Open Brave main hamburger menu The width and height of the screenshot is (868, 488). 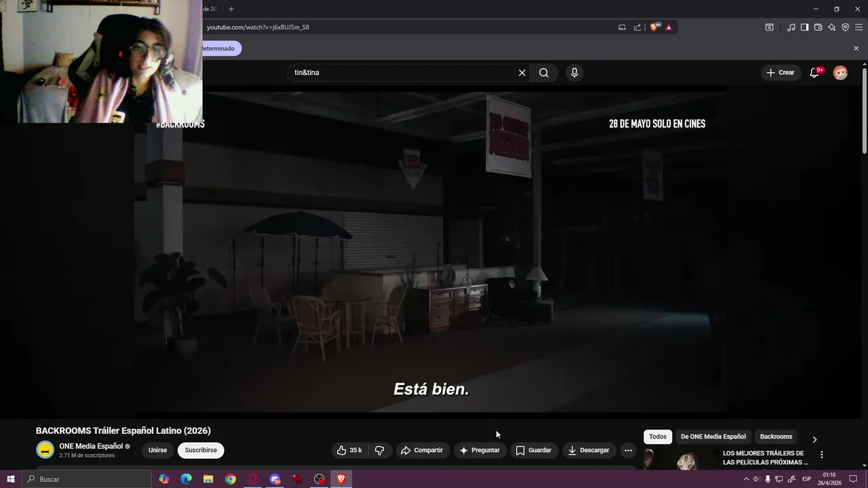pyautogui.click(x=859, y=27)
